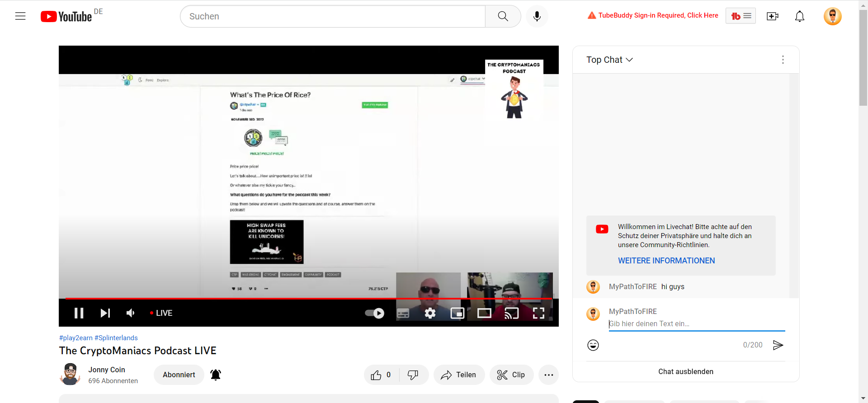
Task: Pause the live video
Action: pos(79,313)
